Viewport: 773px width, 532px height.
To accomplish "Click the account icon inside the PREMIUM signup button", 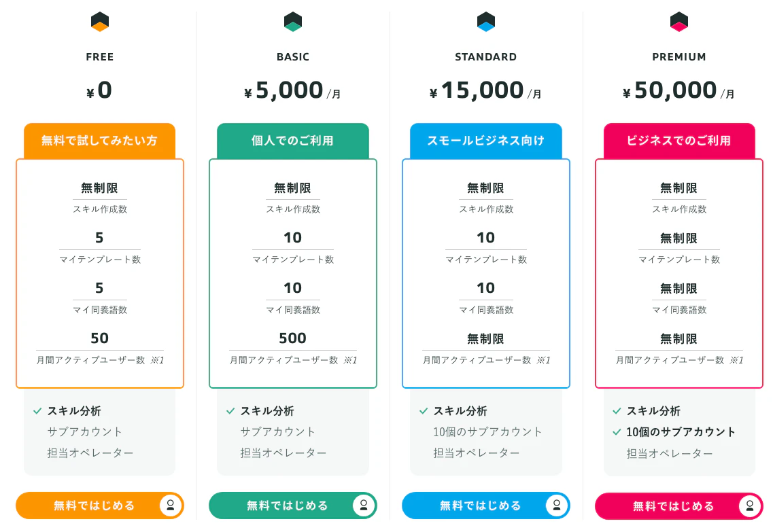I will point(750,506).
